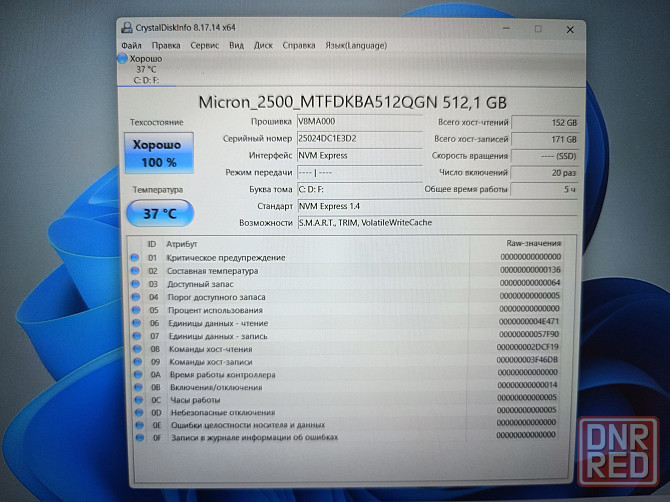Click status dot for Время работы контроллера
The image size is (670, 502).
(138, 374)
